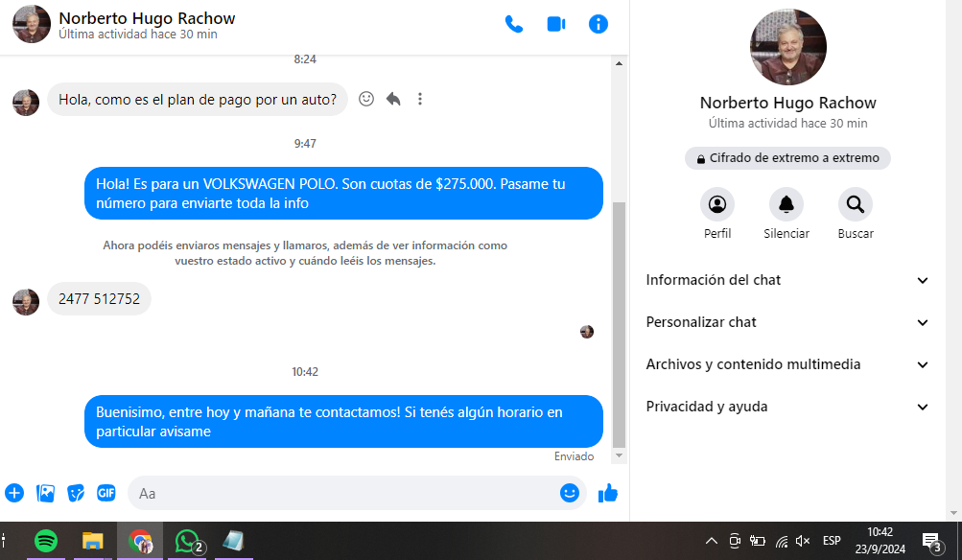Click the chat scrollbar down arrow
The image size is (962, 560).
click(x=619, y=455)
